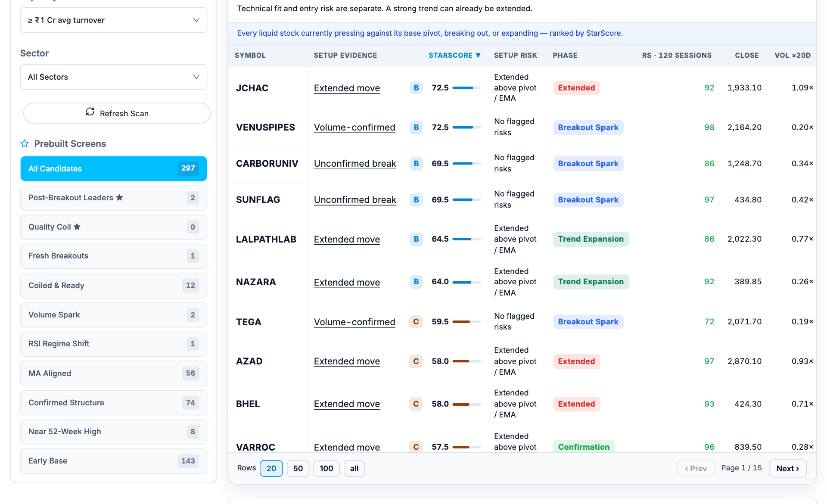Open the Coiled & Ready screen

(x=114, y=285)
